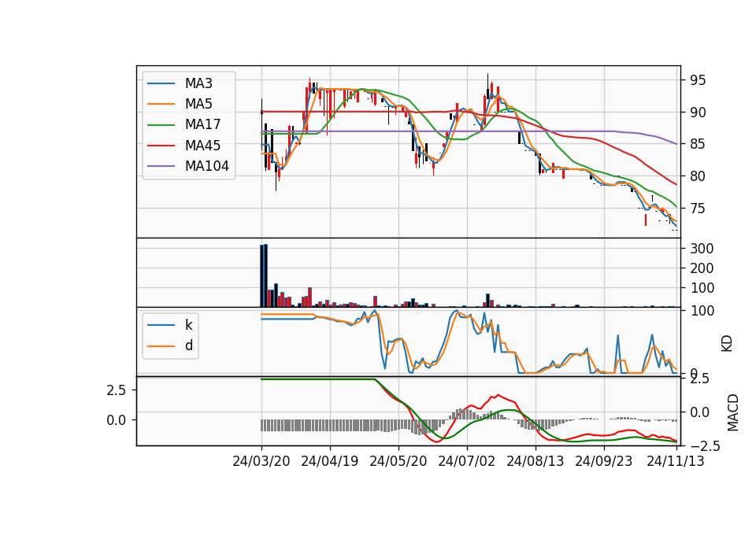Click the 24/04/19 date tick label
The image size is (756, 543).
click(x=330, y=461)
